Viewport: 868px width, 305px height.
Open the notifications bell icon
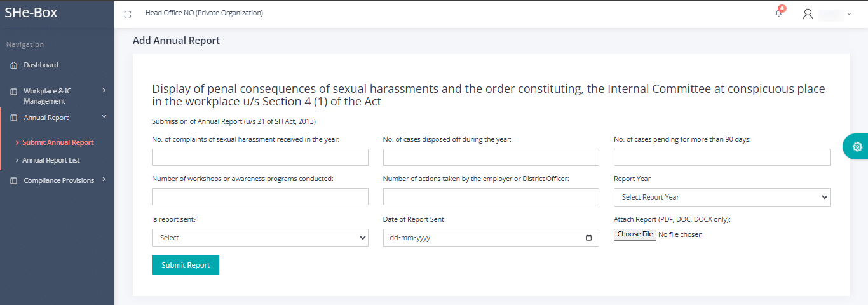(779, 13)
